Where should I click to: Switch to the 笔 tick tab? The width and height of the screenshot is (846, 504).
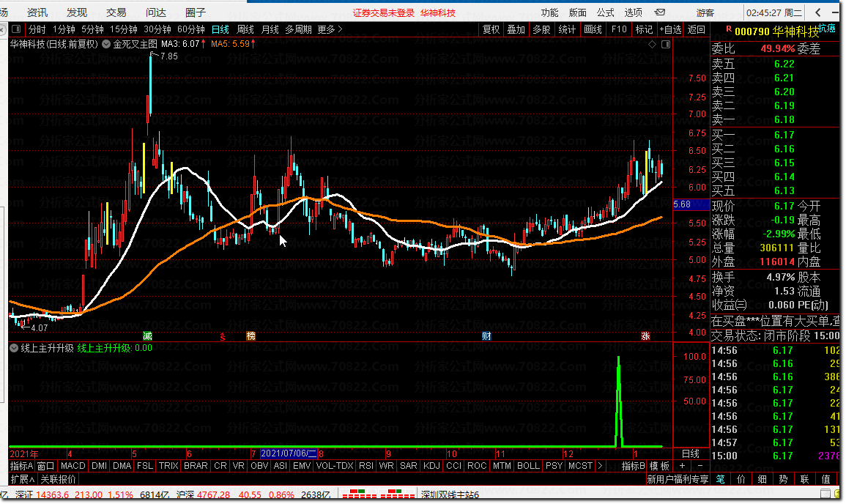720,479
